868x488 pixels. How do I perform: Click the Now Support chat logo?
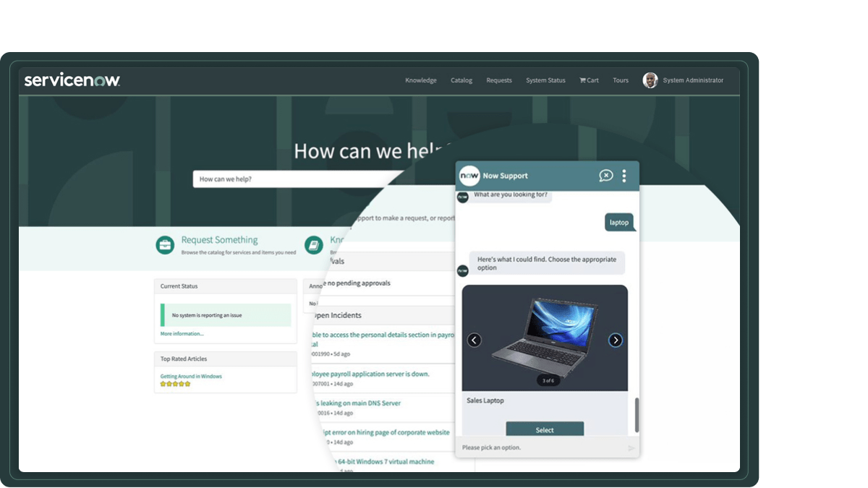pos(469,176)
